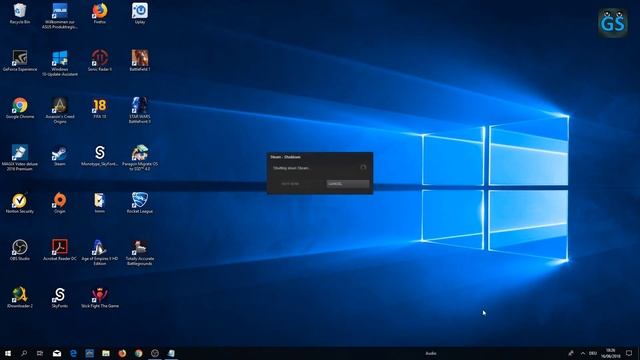
Task: Open Microsoft Edge from taskbar
Action: [x=73, y=353]
